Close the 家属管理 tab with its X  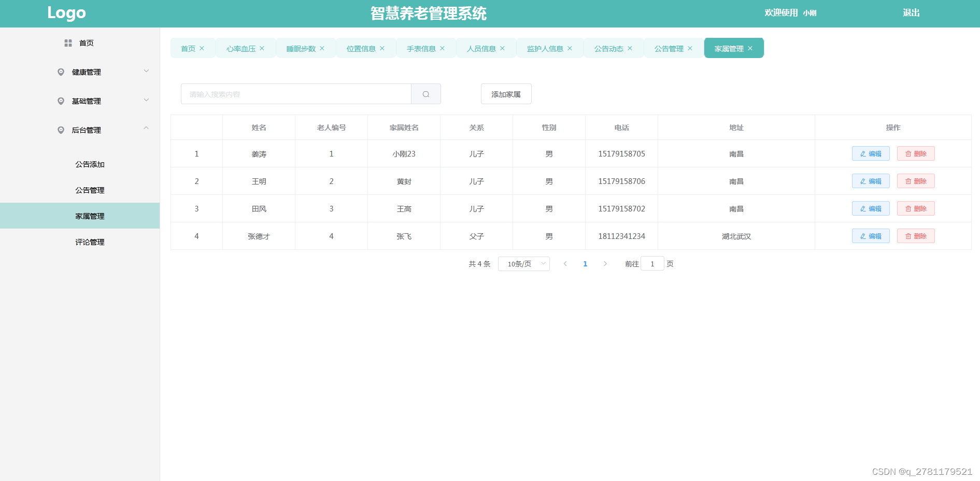tap(750, 48)
